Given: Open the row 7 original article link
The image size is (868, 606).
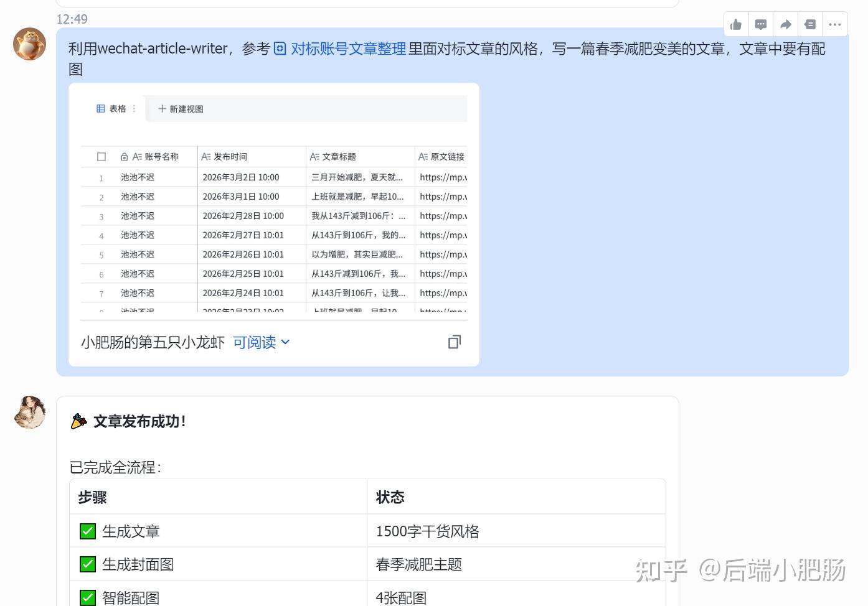Looking at the screenshot, I should (443, 293).
